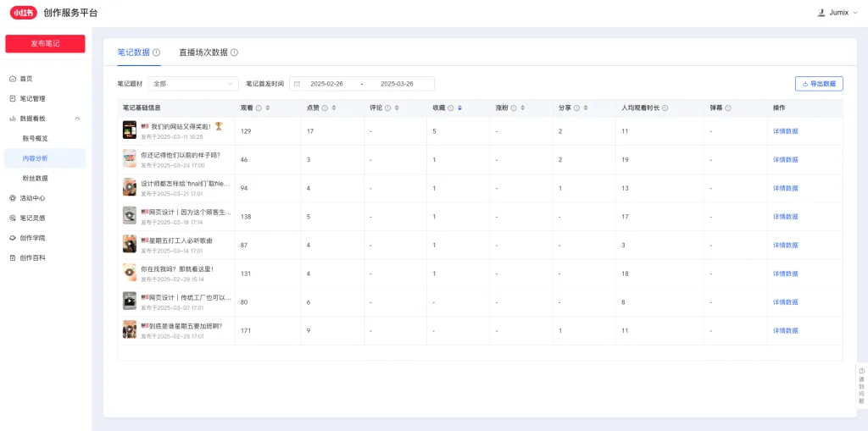The image size is (868, 431).
Task: Click the info icon next to 收藏 header
Action: pos(451,108)
